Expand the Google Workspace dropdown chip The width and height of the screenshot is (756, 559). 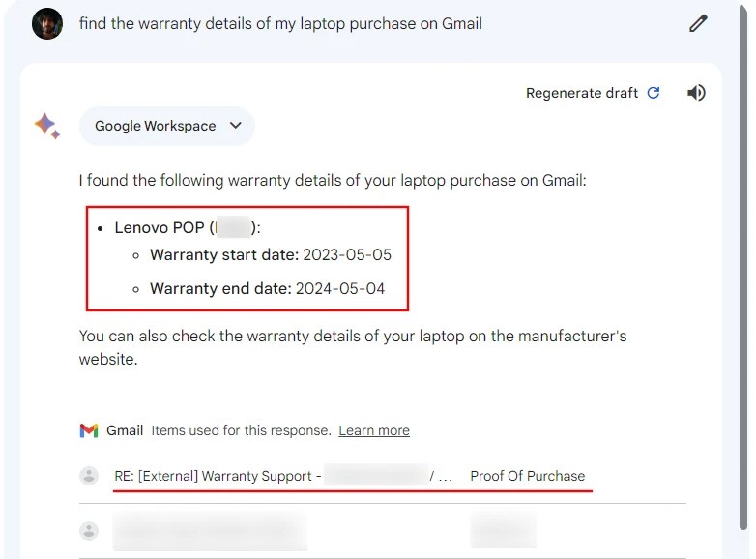(x=166, y=126)
